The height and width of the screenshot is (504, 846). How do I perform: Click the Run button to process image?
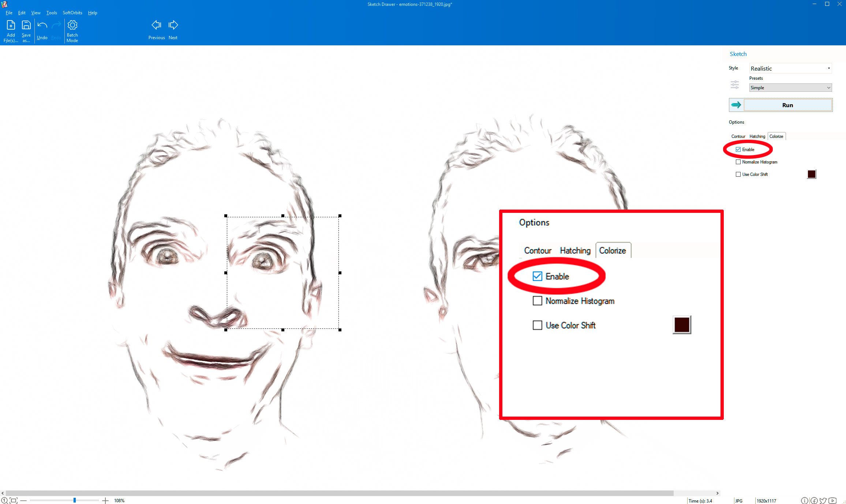(x=787, y=105)
